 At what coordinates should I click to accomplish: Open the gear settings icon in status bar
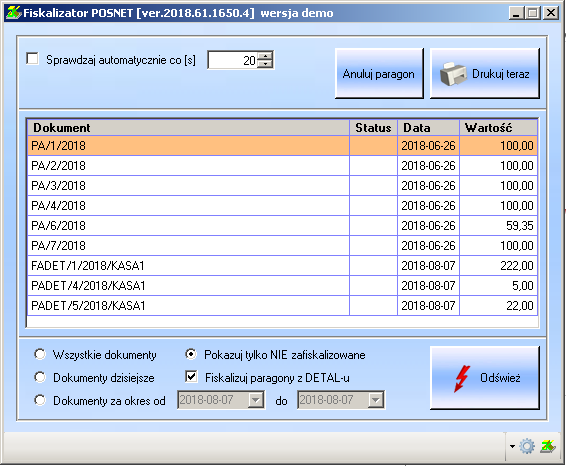tap(527, 447)
